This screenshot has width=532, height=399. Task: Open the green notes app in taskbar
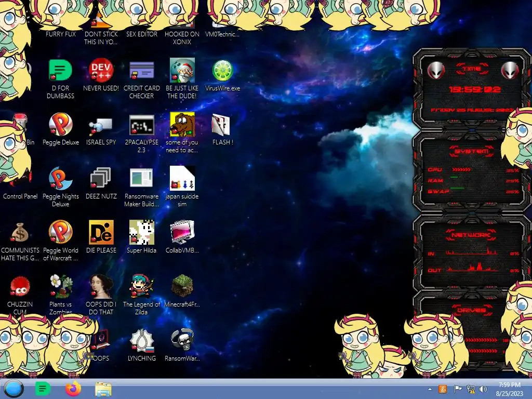coord(43,389)
